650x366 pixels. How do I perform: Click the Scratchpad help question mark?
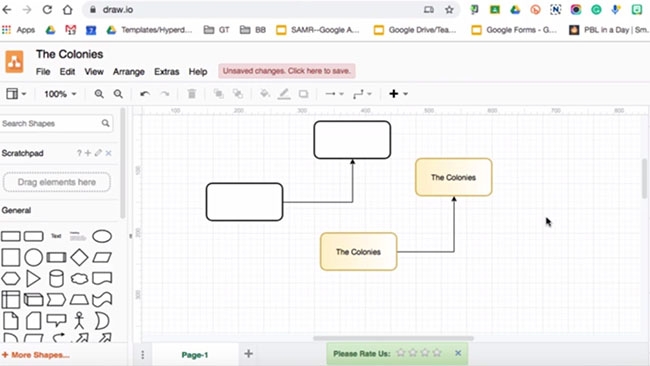(x=79, y=153)
